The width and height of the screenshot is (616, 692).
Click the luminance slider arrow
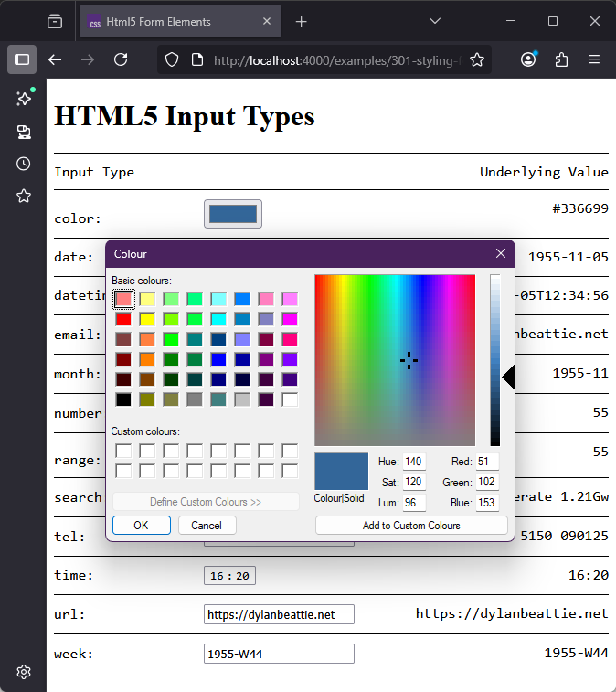tap(509, 377)
